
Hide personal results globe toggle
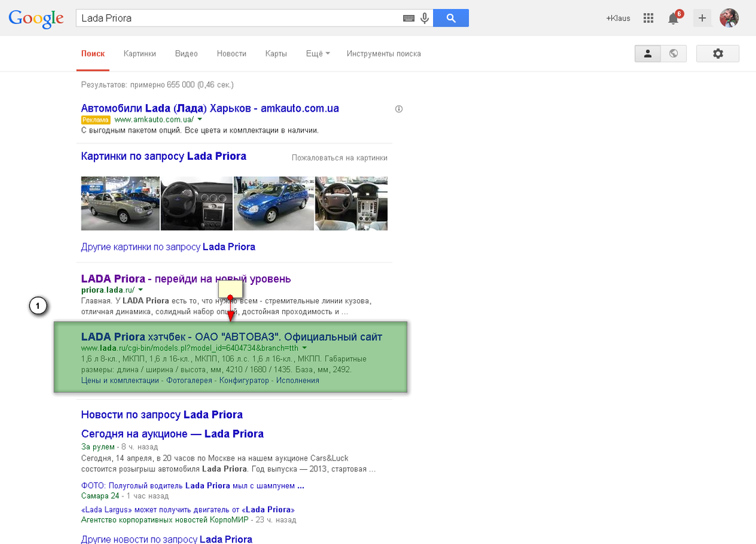(x=674, y=54)
